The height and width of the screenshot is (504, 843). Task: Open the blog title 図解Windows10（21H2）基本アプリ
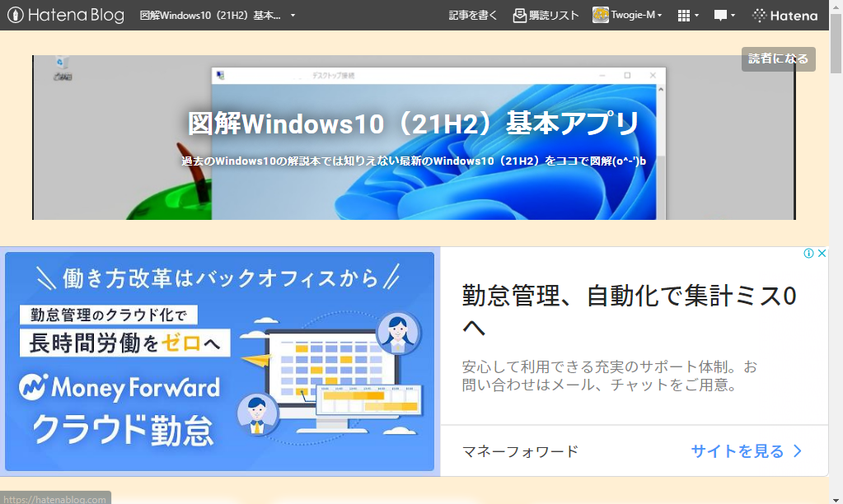coord(414,124)
